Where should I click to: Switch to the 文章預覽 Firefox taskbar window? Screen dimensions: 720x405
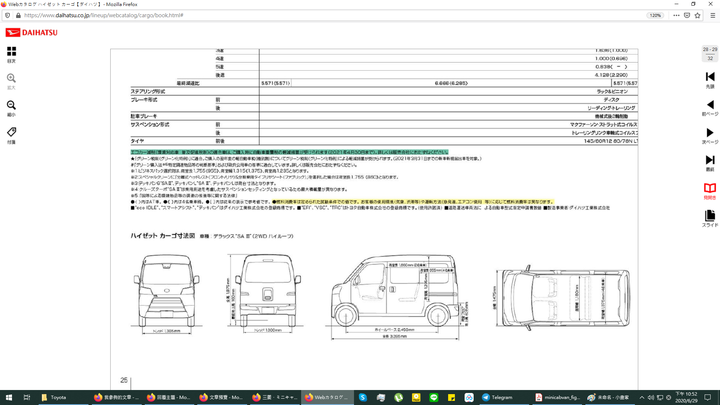tap(222, 398)
